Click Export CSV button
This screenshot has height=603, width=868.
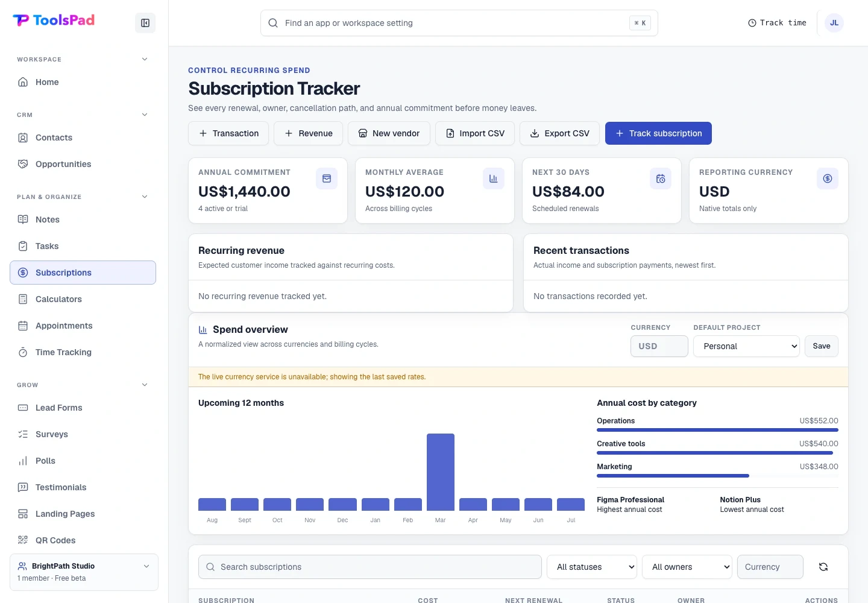point(559,133)
